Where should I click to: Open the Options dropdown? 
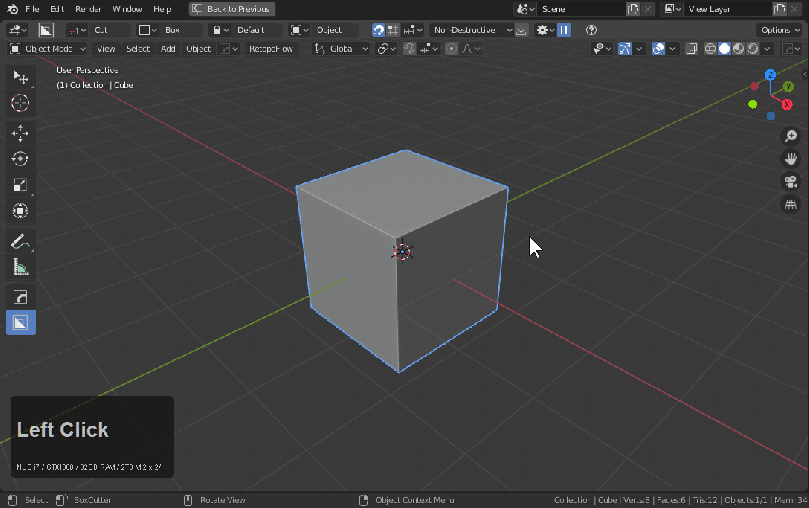coord(780,30)
